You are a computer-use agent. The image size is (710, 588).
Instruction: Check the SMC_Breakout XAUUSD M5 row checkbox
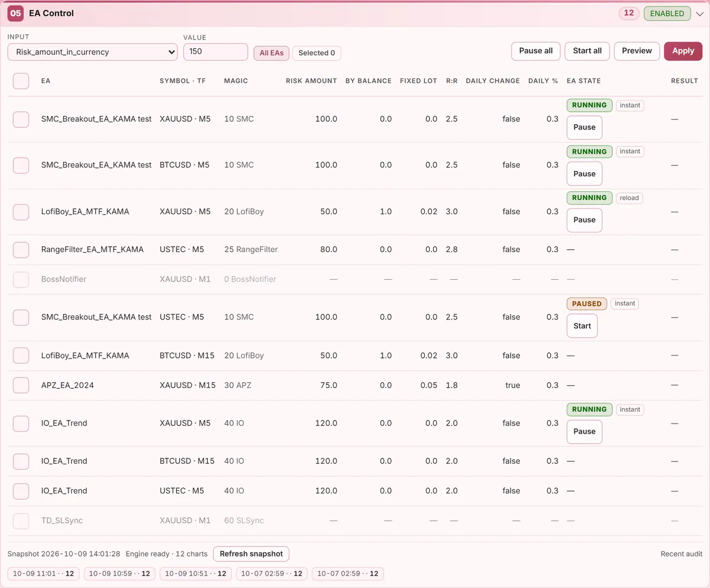(21, 119)
